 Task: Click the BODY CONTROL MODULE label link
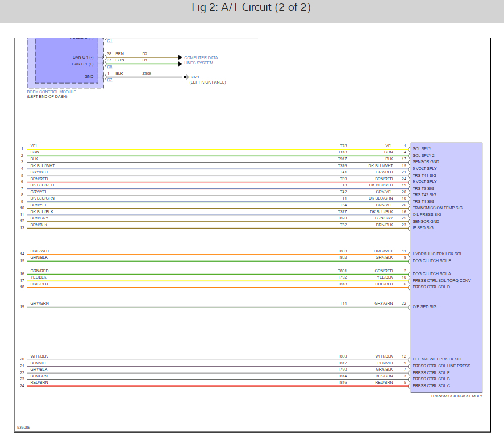pyautogui.click(x=52, y=92)
